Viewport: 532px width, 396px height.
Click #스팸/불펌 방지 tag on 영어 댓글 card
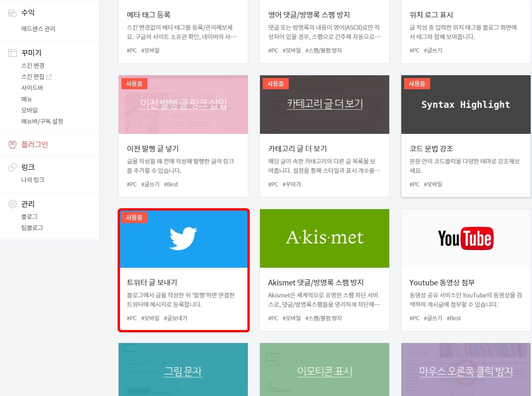tap(323, 51)
